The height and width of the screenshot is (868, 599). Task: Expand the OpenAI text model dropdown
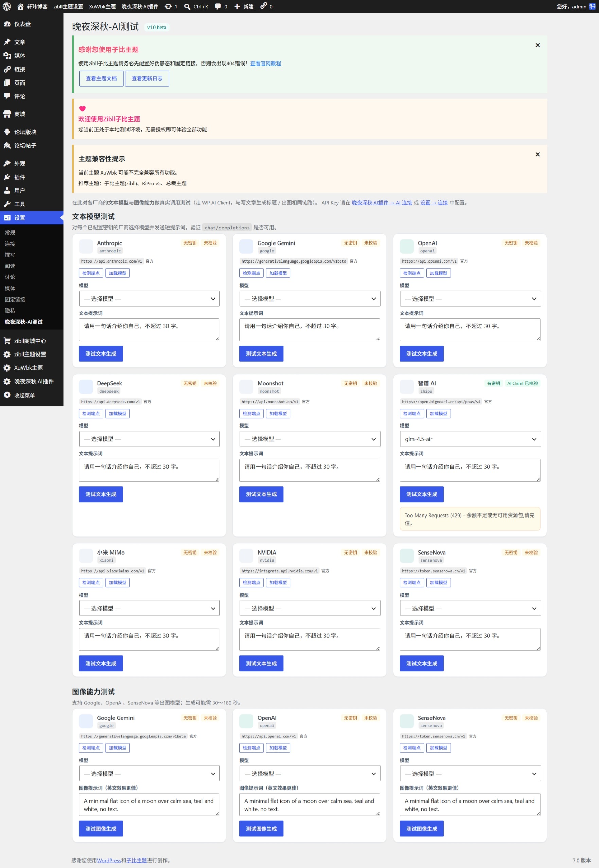click(470, 299)
